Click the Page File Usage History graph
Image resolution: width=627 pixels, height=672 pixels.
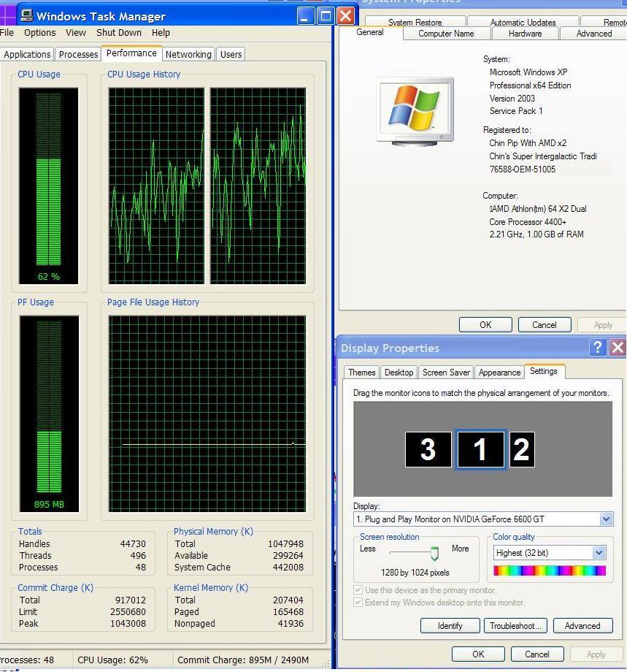(207, 413)
